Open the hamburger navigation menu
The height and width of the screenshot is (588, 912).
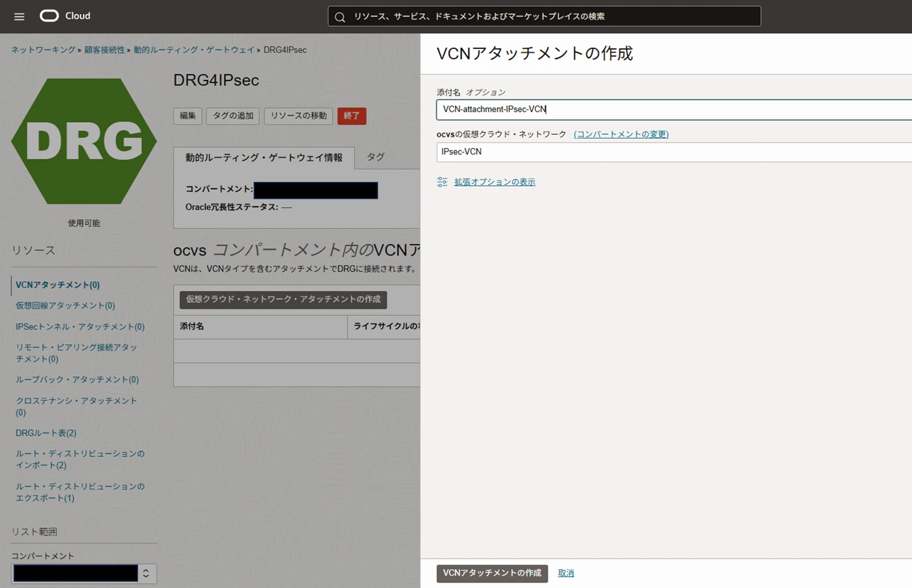19,17
